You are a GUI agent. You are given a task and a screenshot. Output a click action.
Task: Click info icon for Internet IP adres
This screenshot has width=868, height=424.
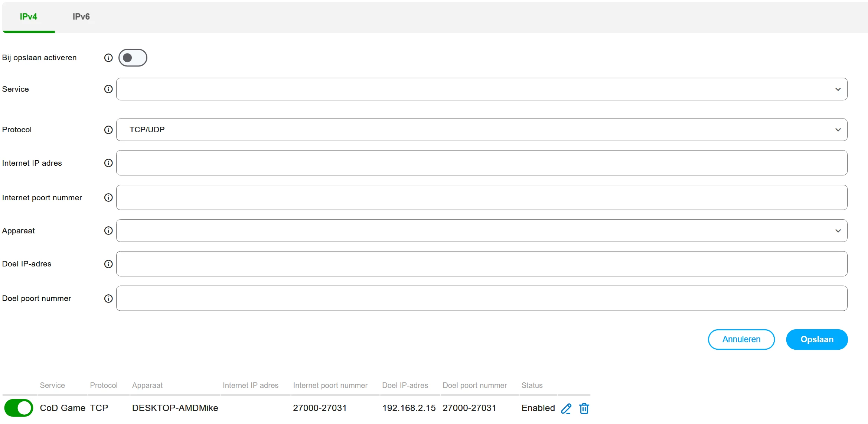pos(108,163)
